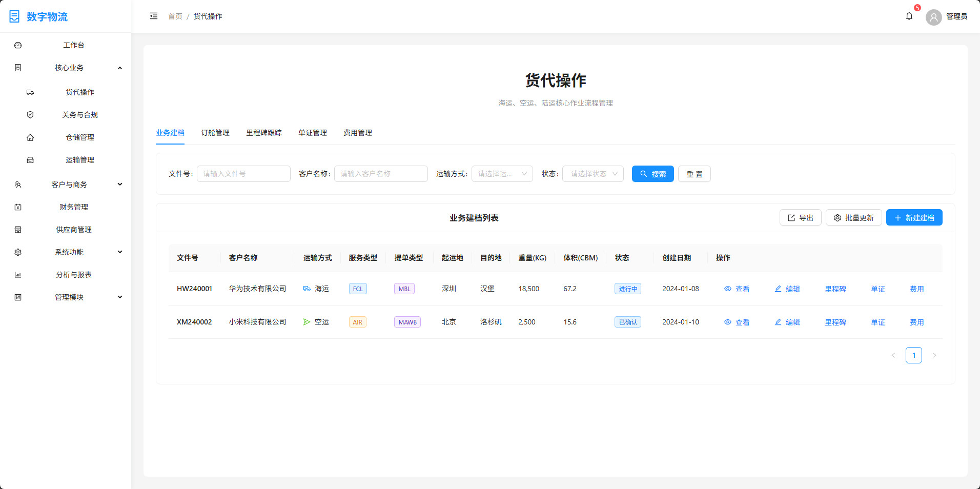The image size is (980, 489).
Task: Switch to the 里程碑跟踪 tab
Action: [x=264, y=133]
